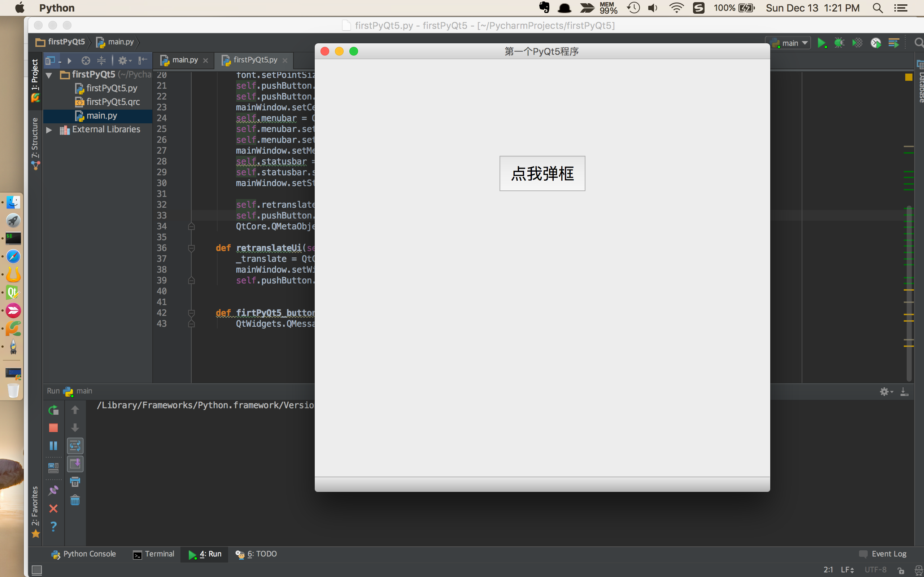The width and height of the screenshot is (924, 577).
Task: Click the Debug bug icon in toolbar
Action: 839,43
